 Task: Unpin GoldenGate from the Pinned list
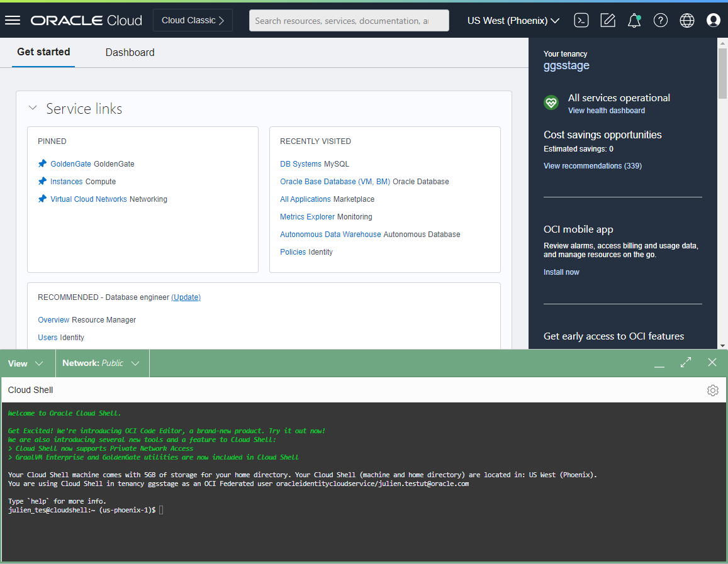pyautogui.click(x=42, y=163)
